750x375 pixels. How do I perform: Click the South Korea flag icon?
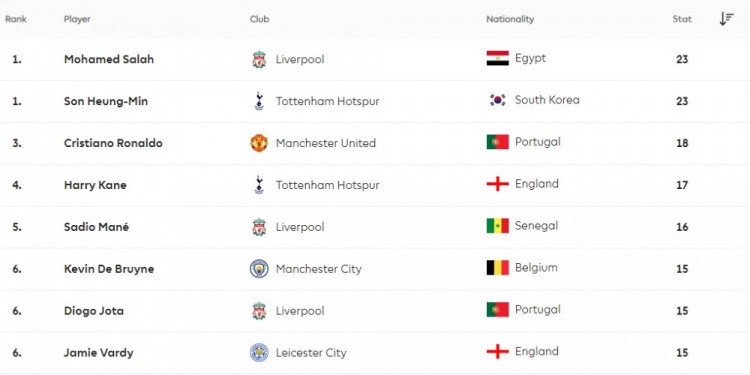point(497,100)
